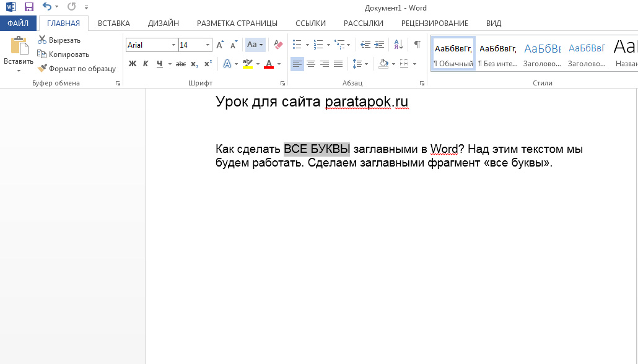Open the Абзац dialog launcher
Screen dimensions: 638x364
click(x=422, y=84)
